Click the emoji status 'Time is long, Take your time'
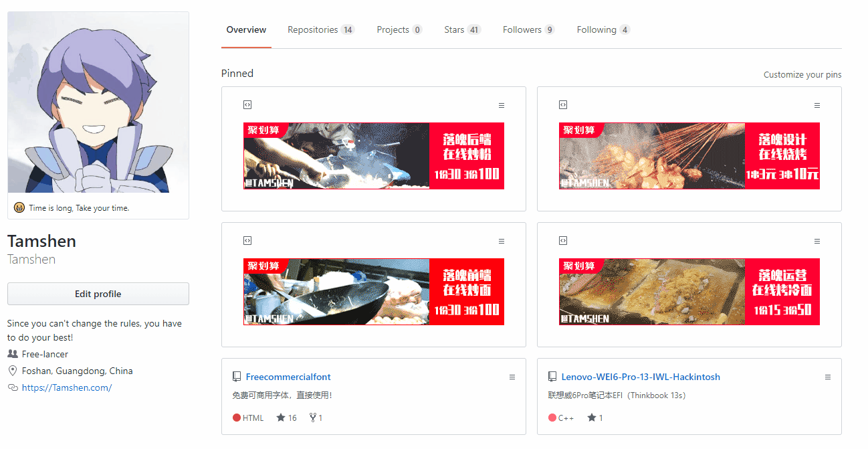This screenshot has width=868, height=449. tap(72, 208)
